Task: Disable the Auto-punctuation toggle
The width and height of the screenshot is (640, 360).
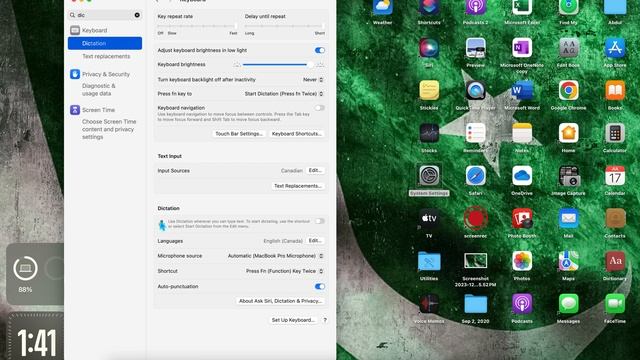Action: [320, 287]
